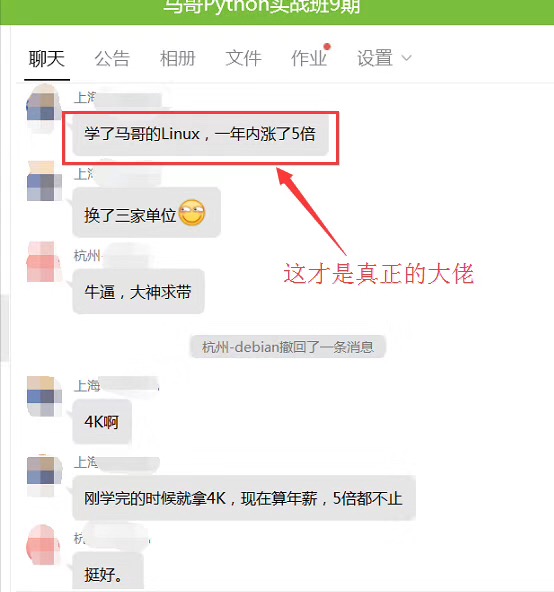Open the 相册 tab
The image size is (554, 592).
pos(177,59)
